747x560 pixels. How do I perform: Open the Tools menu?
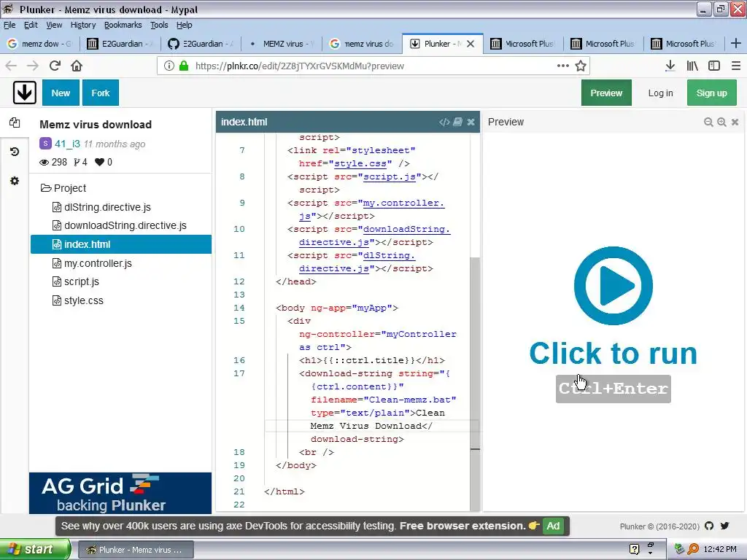tap(159, 25)
